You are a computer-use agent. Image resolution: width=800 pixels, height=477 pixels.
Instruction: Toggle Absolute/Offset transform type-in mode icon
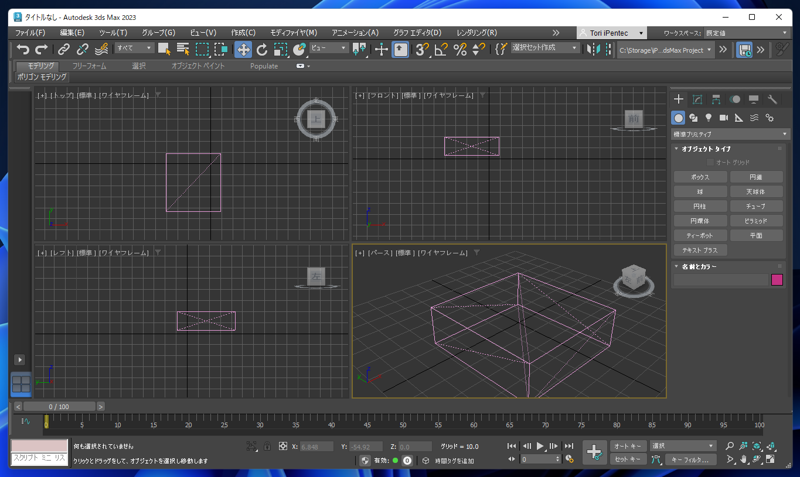coord(283,446)
